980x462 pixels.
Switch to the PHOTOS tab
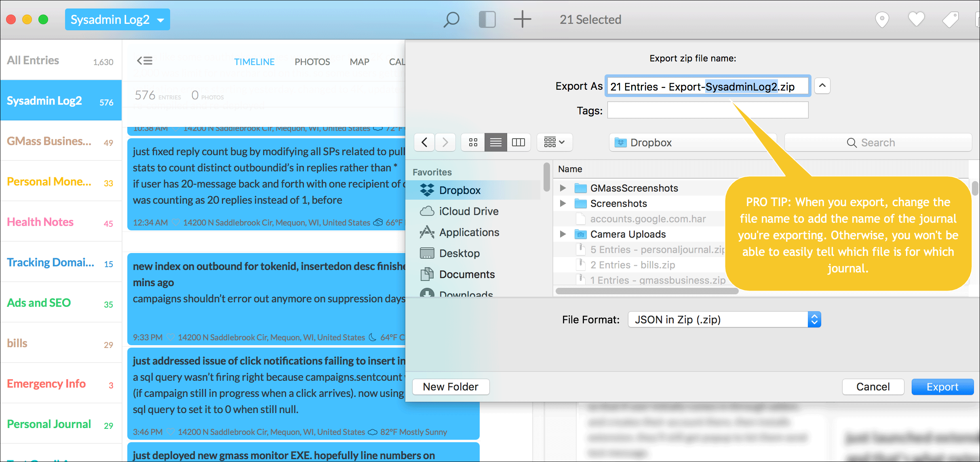point(312,62)
